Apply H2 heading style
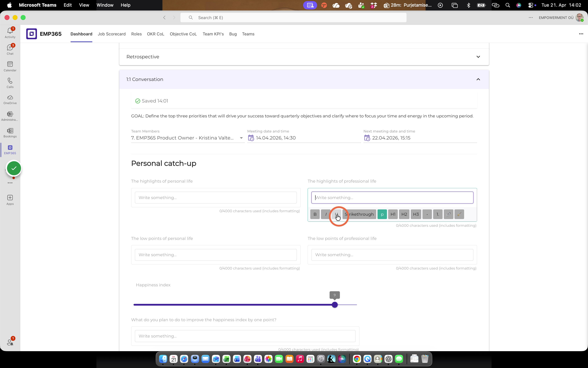588x368 pixels. (x=404, y=214)
